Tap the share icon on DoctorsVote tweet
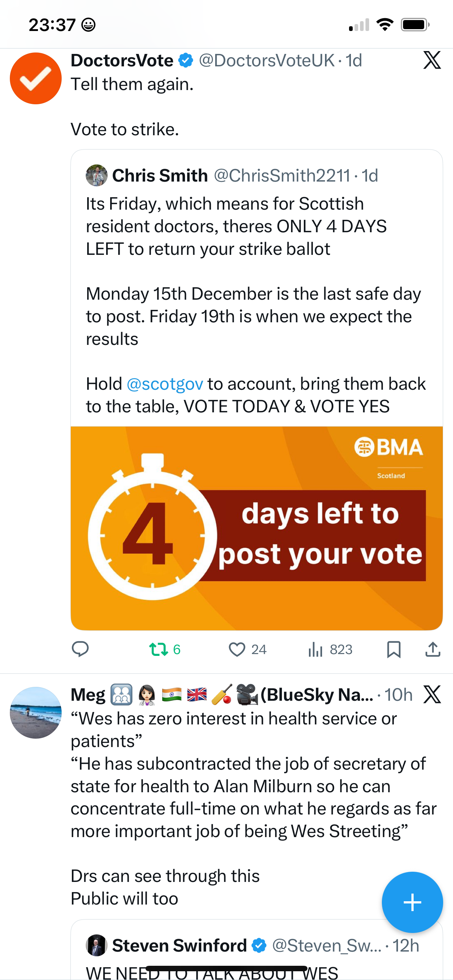This screenshot has height=980, width=453. coord(433,649)
